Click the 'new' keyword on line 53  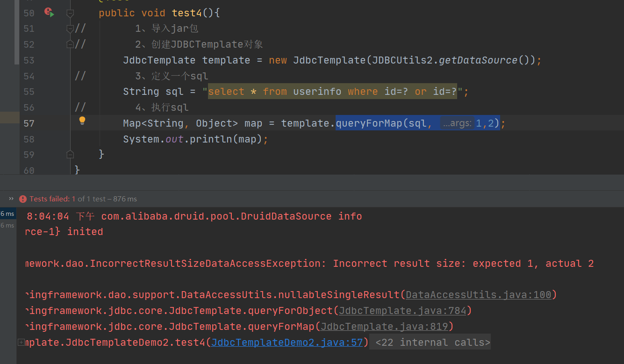click(x=278, y=60)
